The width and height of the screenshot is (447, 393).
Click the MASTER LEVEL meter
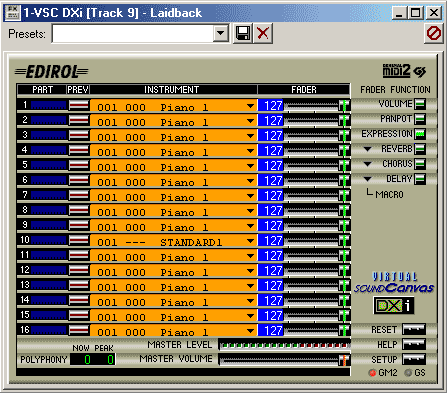tap(284, 345)
